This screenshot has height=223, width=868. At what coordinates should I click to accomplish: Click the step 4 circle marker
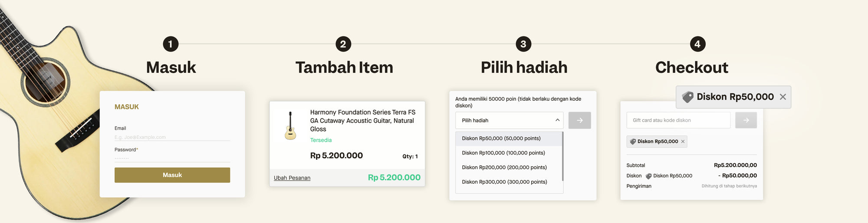(x=697, y=44)
